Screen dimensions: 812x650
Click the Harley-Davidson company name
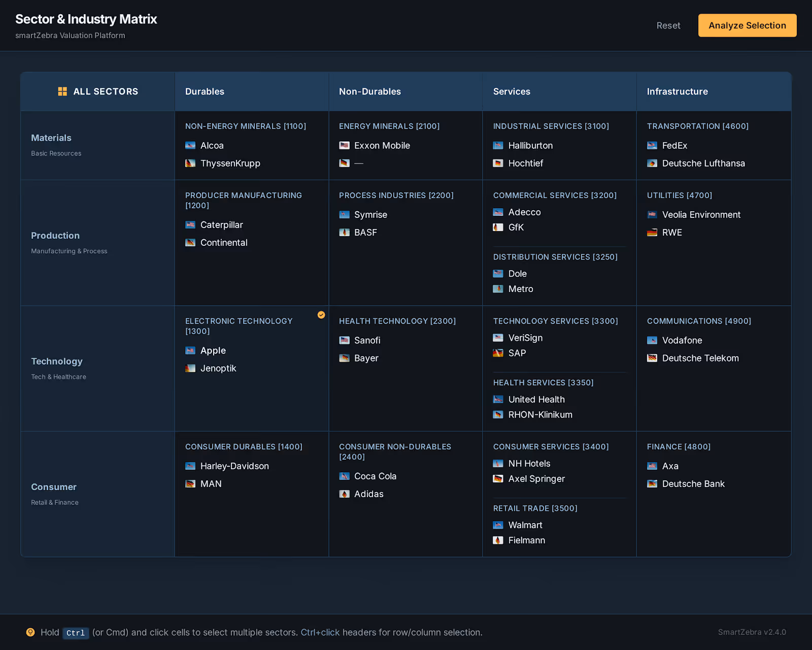pyautogui.click(x=234, y=466)
